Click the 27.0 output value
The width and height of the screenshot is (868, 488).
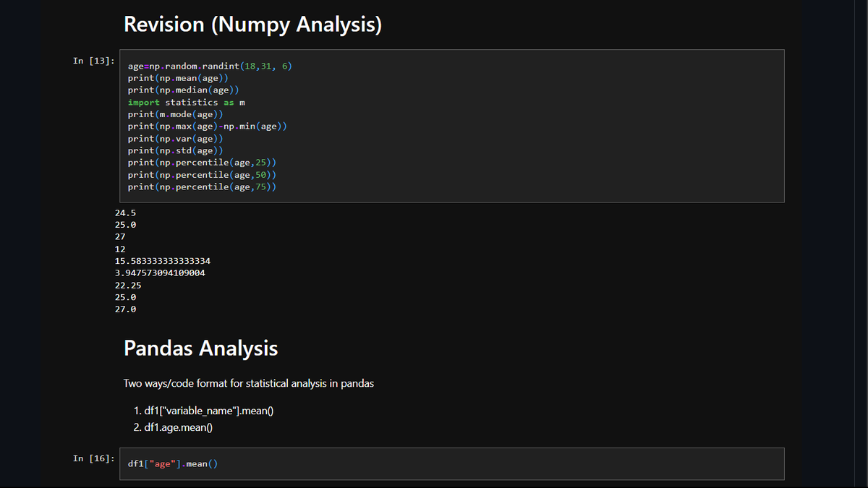coord(125,309)
